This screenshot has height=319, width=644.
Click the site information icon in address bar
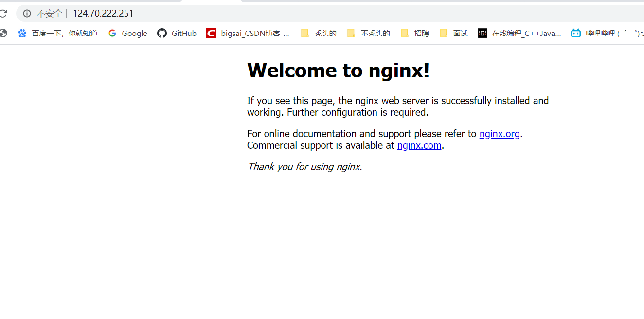[27, 13]
